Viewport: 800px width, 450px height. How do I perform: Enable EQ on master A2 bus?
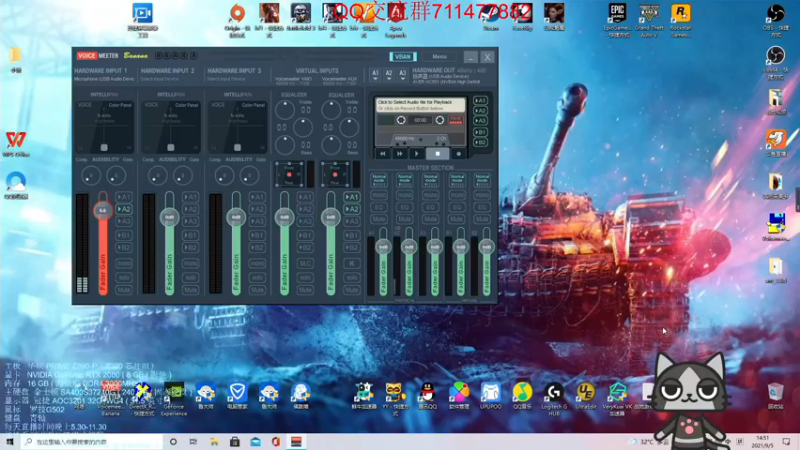405,207
